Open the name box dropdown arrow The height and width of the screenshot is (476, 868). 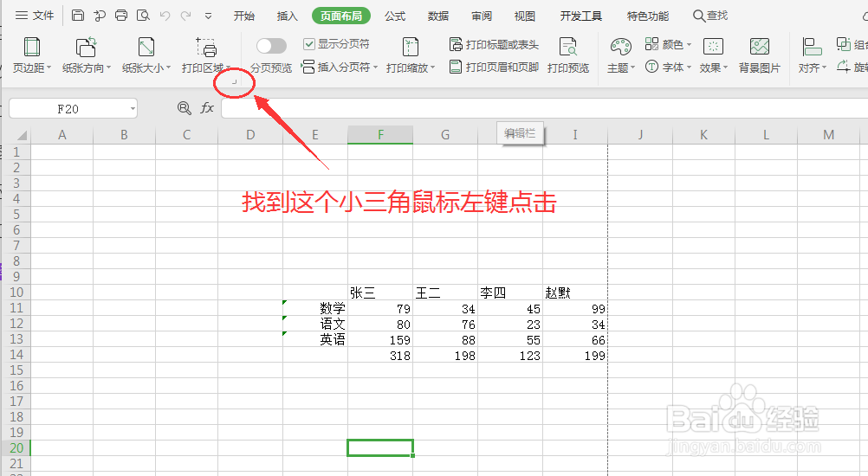click(133, 109)
